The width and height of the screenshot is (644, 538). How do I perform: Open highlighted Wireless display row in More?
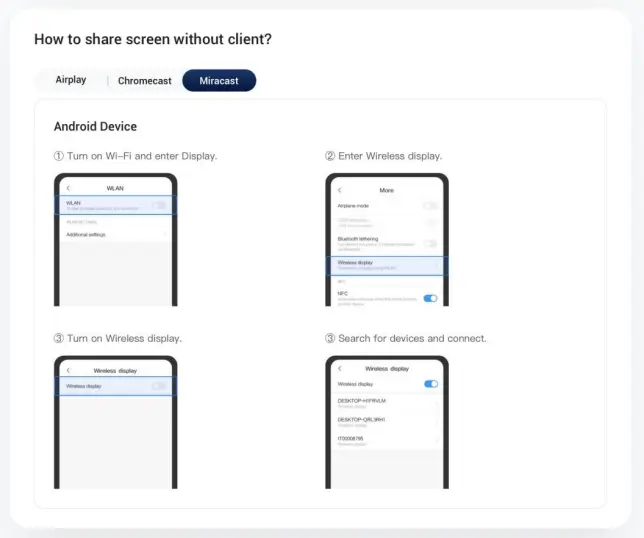pyautogui.click(x=387, y=265)
